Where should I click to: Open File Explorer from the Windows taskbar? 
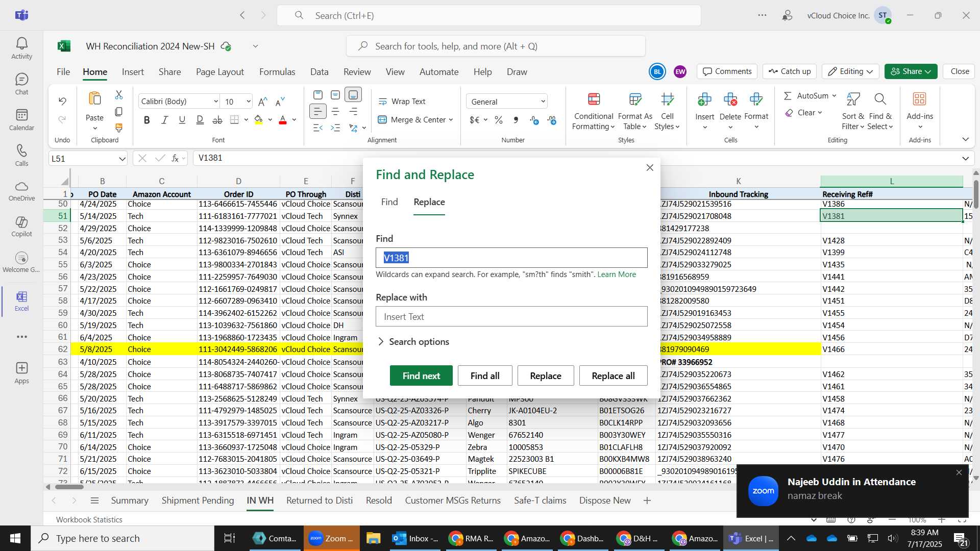[x=373, y=538]
